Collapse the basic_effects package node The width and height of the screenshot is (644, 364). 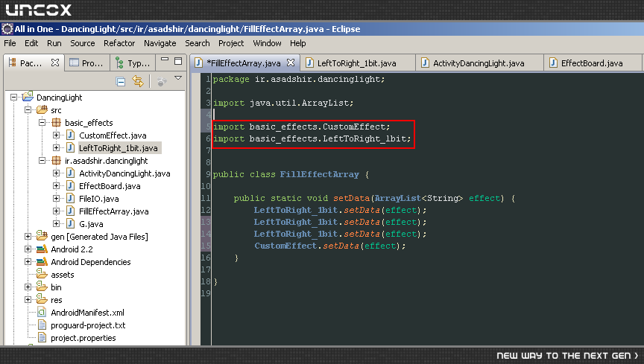[x=42, y=122]
